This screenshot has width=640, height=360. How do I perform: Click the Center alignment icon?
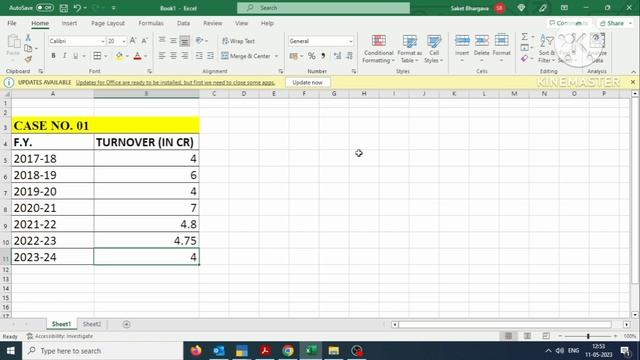(173, 56)
